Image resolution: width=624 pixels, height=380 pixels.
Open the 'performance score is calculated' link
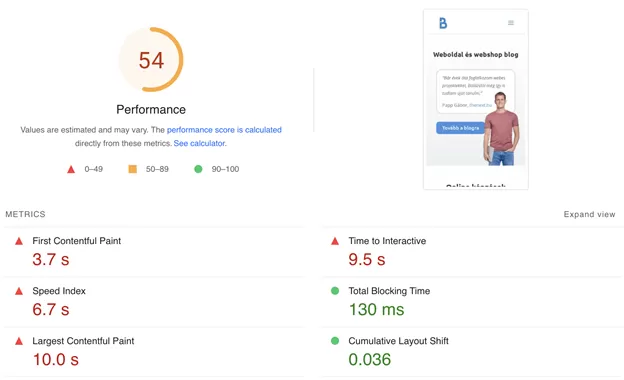[224, 130]
